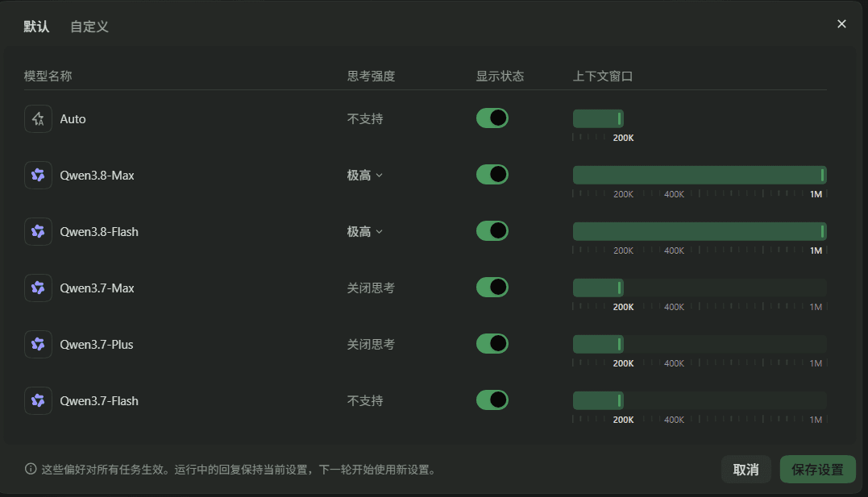Viewport: 868px width, 497px height.
Task: Adjust the Auto context window slider
Action: [598, 118]
